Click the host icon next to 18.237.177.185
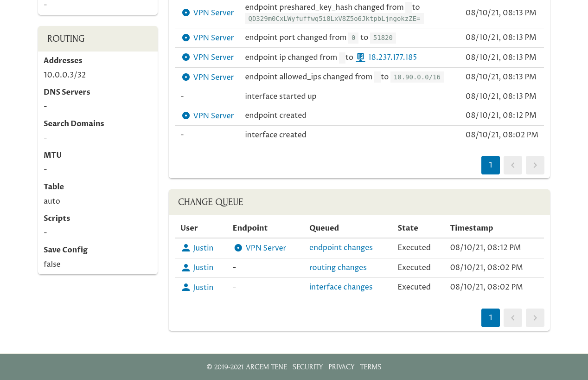The image size is (588, 380). tap(360, 58)
